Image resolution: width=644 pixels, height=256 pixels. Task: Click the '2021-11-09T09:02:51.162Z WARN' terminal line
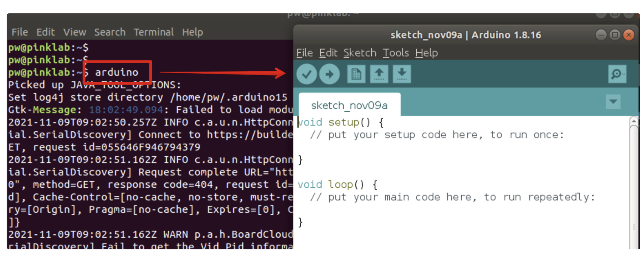pos(151,235)
